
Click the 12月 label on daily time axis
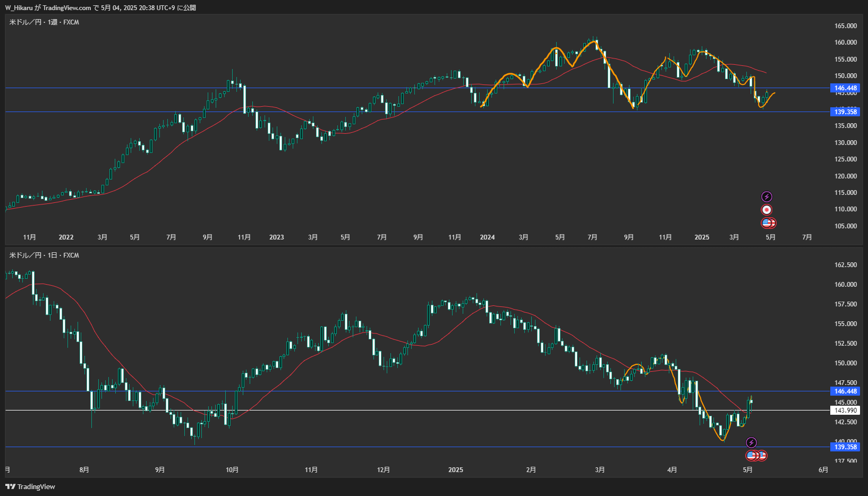[384, 470]
